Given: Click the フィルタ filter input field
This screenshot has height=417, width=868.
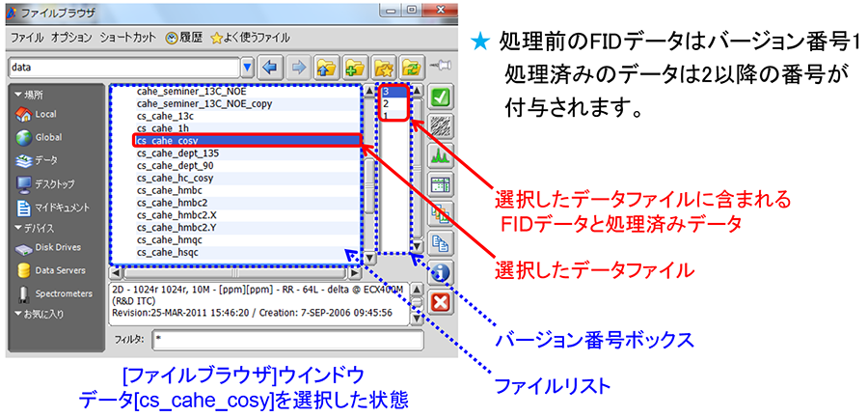Looking at the screenshot, I should click(287, 340).
